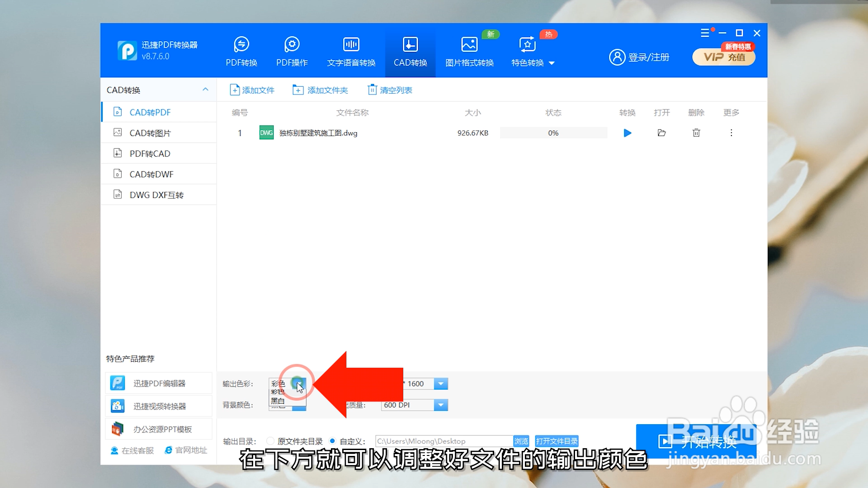Viewport: 868px width, 488px height.
Task: Click the 迅捷PDF转换器 app logo
Action: 127,51
